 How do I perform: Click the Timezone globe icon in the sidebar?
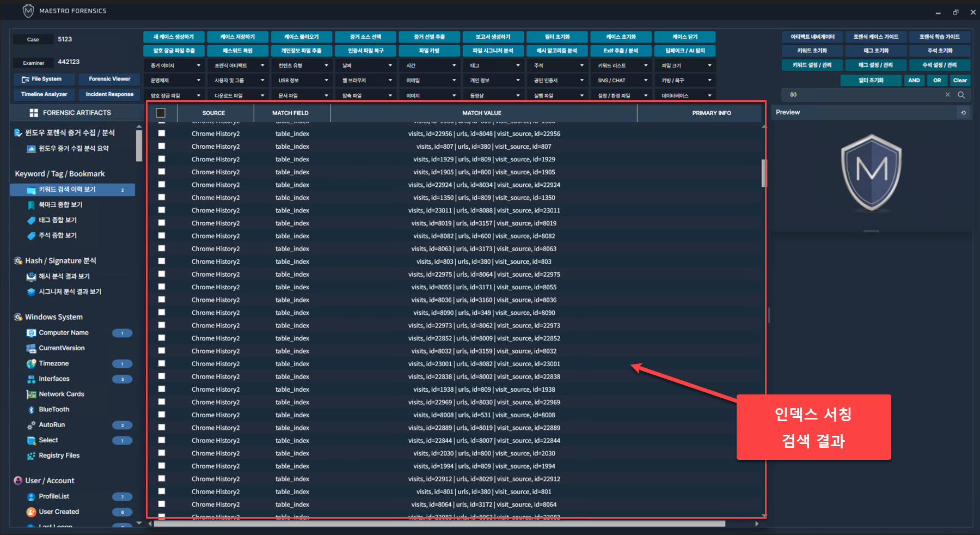pyautogui.click(x=31, y=363)
